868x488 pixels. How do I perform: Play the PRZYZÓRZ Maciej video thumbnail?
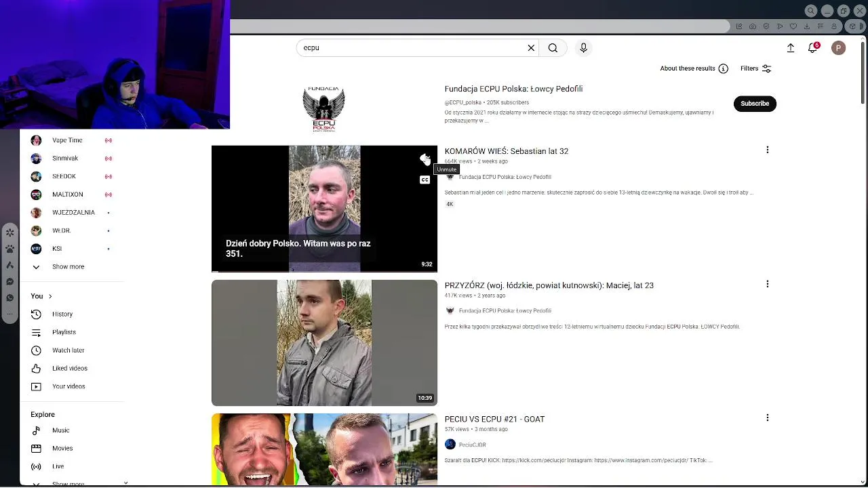click(x=324, y=343)
